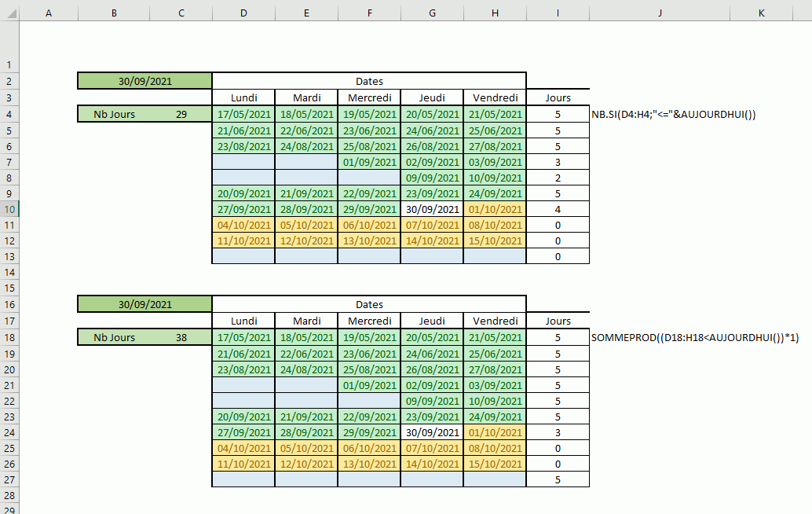Click 09/09/2021 in row 8
812x514 pixels.
(x=432, y=178)
